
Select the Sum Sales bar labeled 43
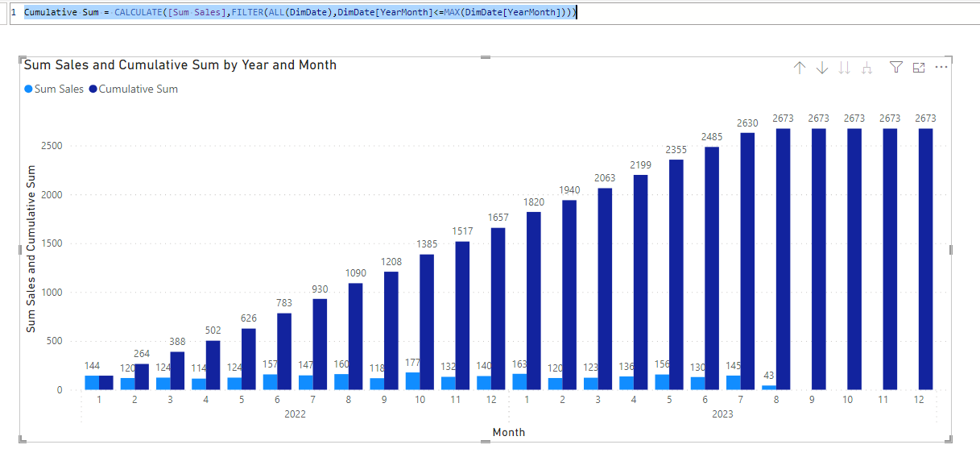(x=768, y=388)
